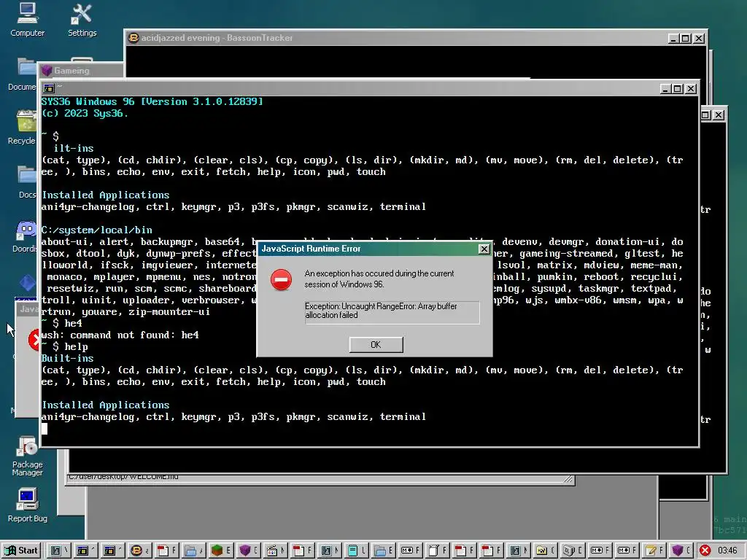The height and width of the screenshot is (560, 747).
Task: Open the Report Bug desktop icon
Action: [x=27, y=505]
